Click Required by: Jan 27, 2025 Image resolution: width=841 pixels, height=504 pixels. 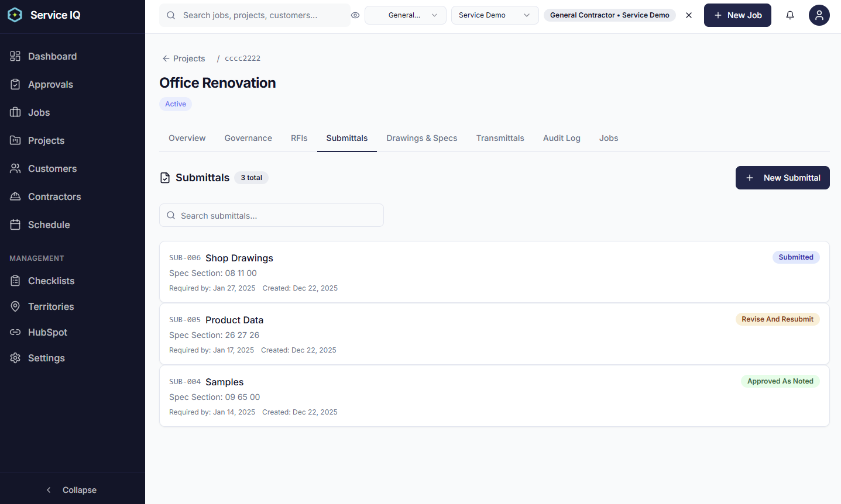(x=212, y=288)
